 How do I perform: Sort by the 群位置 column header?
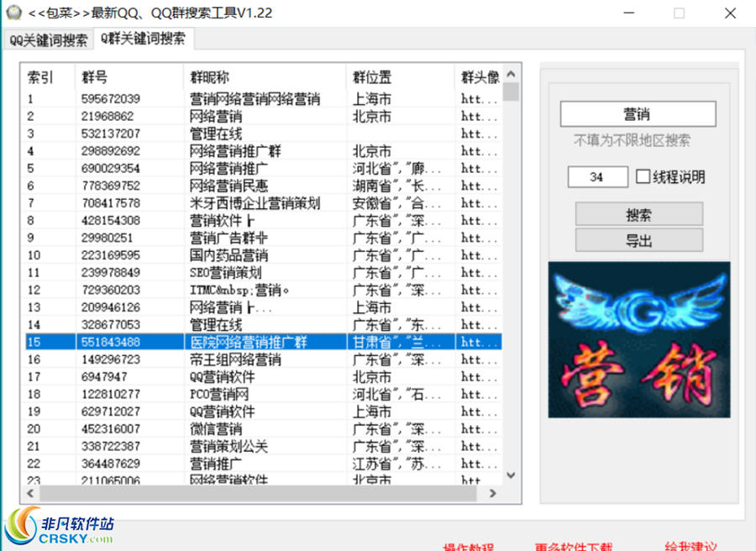400,77
